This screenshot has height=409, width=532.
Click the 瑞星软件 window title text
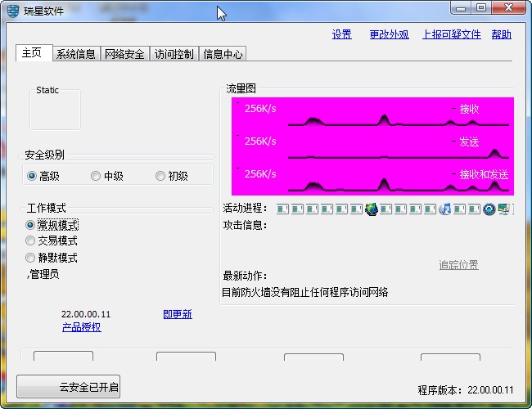[43, 11]
